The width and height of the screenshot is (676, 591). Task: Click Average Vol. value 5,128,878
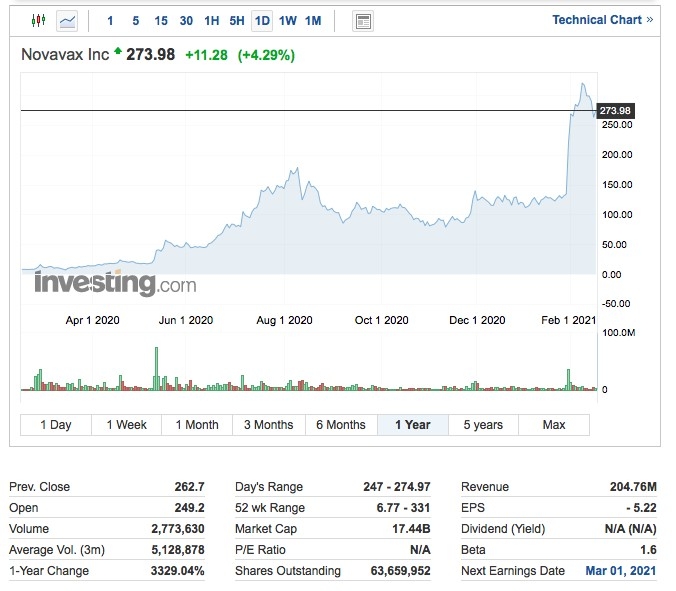178,550
